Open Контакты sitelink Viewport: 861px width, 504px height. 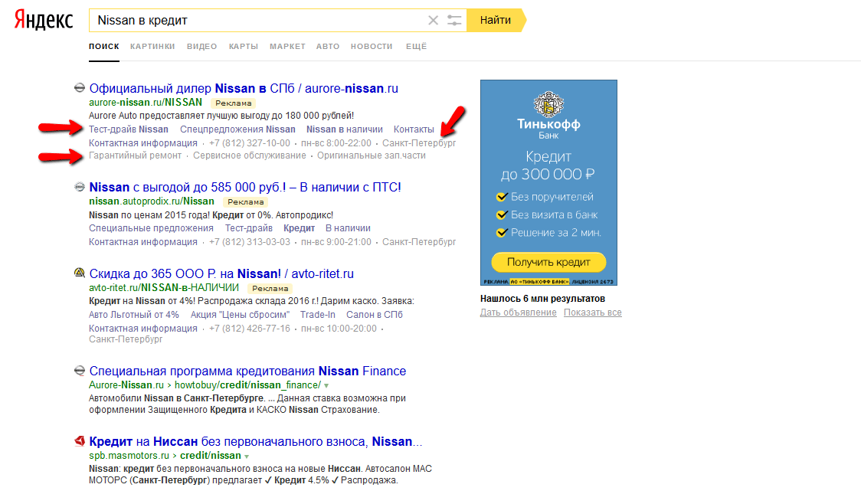(414, 129)
